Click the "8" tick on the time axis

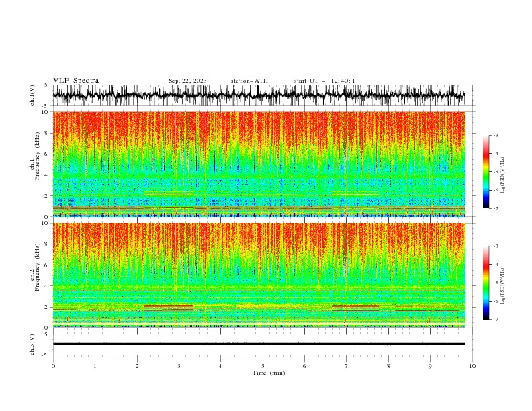click(388, 366)
